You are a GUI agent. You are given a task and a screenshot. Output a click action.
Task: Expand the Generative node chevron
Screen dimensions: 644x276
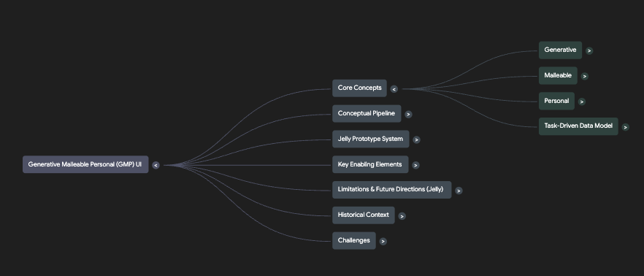[x=589, y=51]
